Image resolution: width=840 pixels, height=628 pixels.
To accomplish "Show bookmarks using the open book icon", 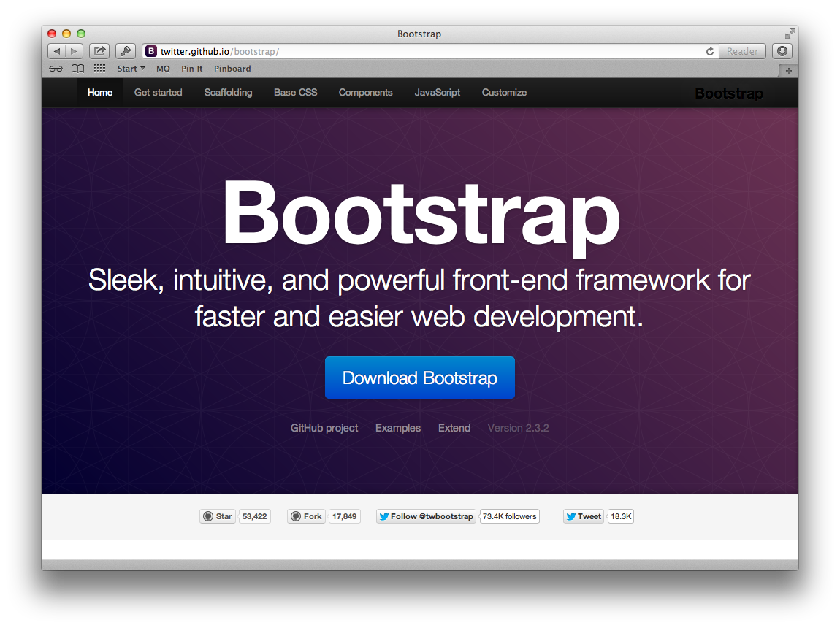I will 77,69.
